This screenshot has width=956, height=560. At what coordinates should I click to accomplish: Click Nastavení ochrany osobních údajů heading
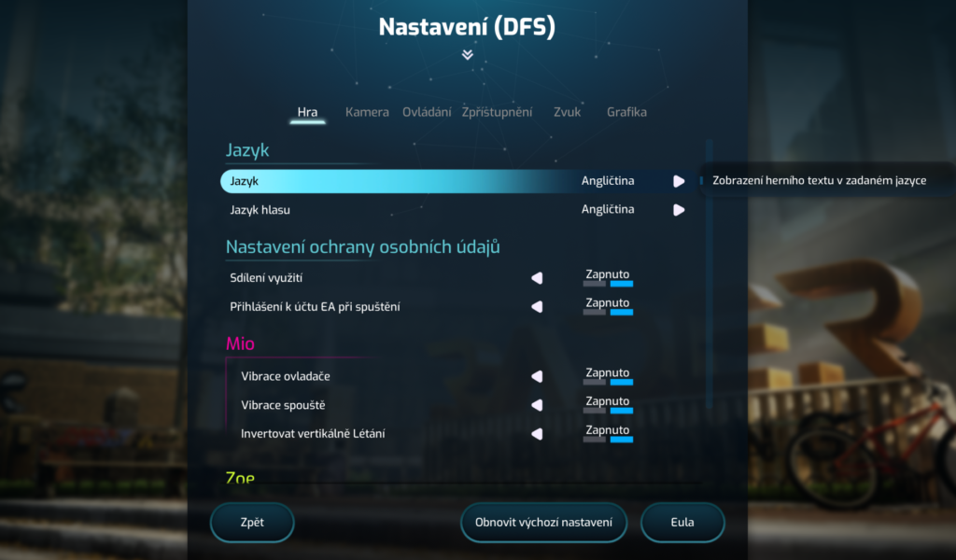(x=363, y=246)
